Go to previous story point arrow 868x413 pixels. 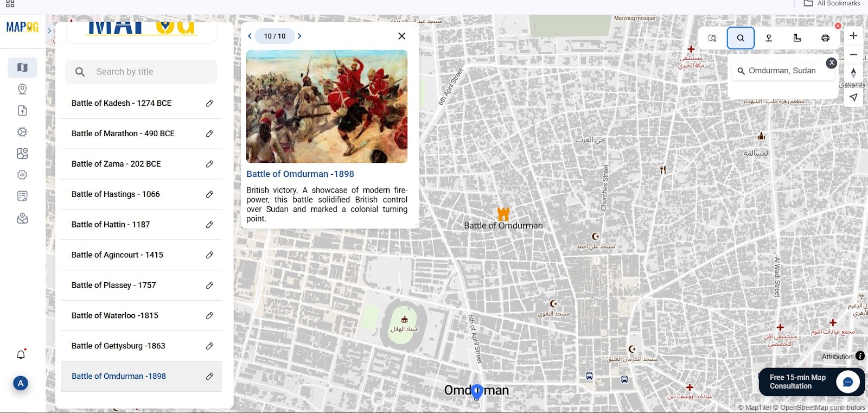pos(250,36)
